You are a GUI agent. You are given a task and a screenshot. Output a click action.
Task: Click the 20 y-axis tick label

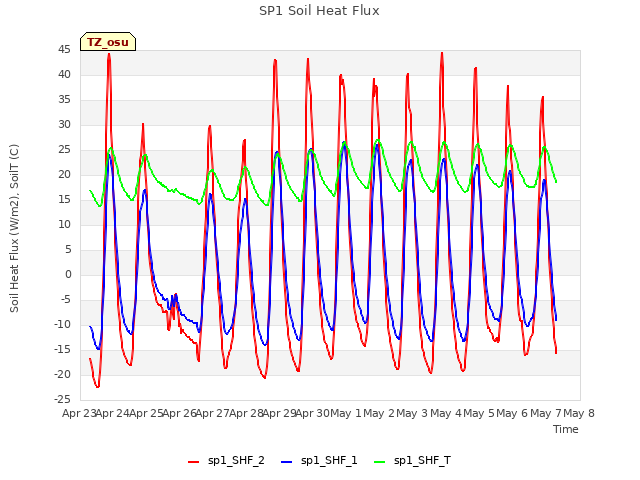point(64,175)
